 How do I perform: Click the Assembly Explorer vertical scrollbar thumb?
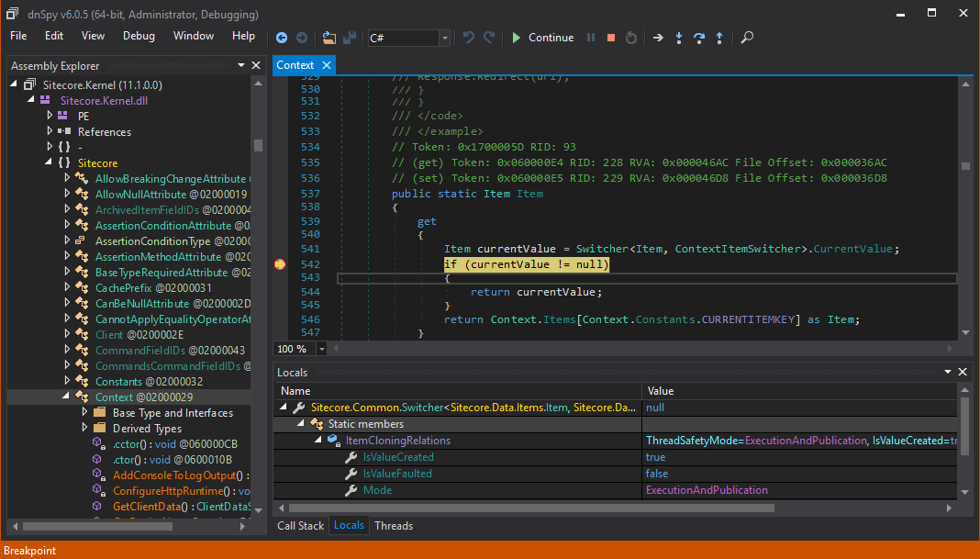(258, 145)
